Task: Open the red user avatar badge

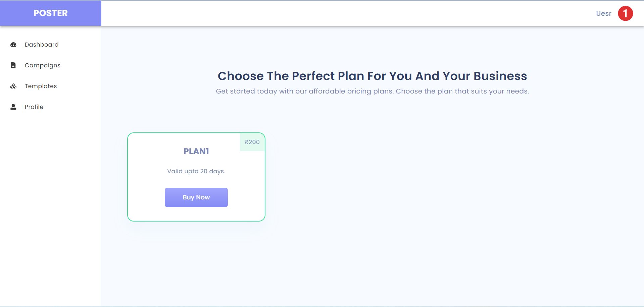Action: 625,13
